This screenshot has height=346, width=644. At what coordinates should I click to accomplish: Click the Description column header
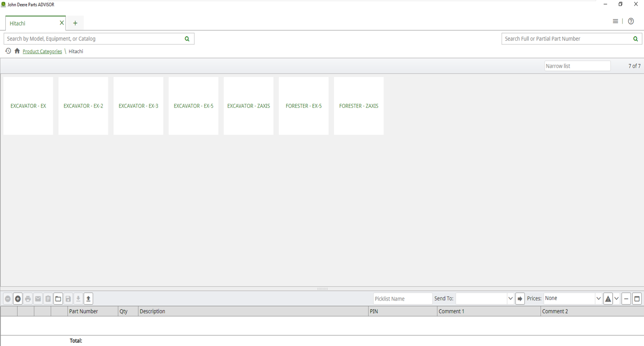point(253,311)
